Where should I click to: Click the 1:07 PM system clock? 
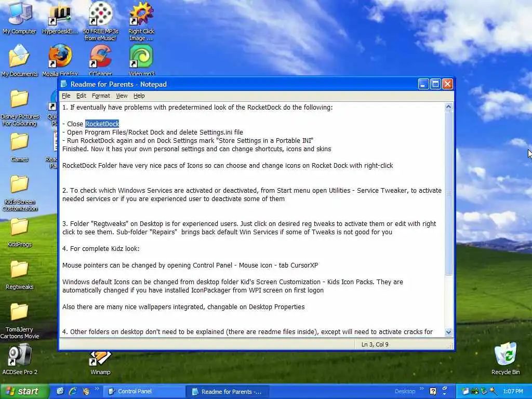pos(513,391)
